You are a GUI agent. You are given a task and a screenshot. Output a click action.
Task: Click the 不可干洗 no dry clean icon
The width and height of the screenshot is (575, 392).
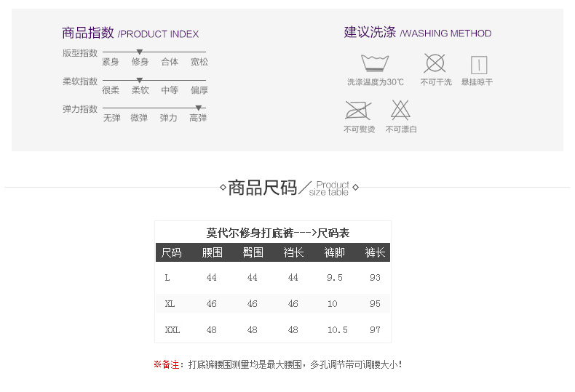(x=435, y=63)
